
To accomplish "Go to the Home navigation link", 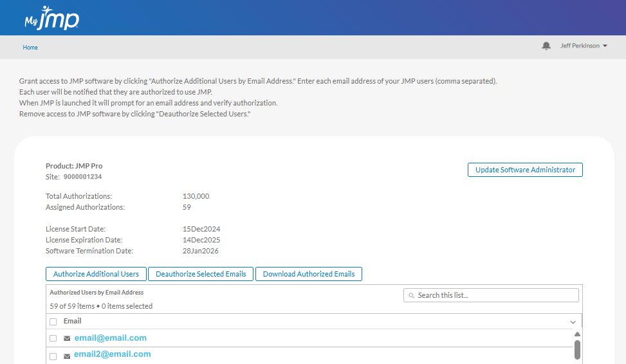I will pos(30,48).
